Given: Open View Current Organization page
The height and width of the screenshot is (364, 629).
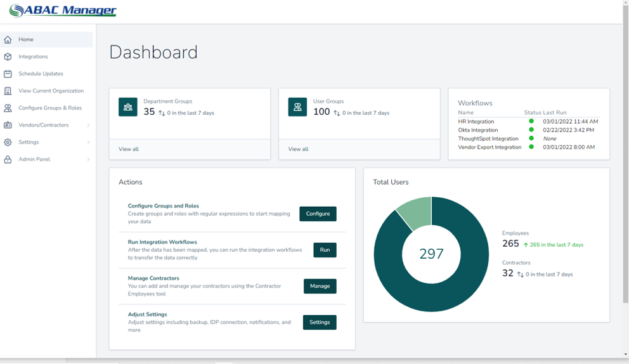Looking at the screenshot, I should (46, 91).
